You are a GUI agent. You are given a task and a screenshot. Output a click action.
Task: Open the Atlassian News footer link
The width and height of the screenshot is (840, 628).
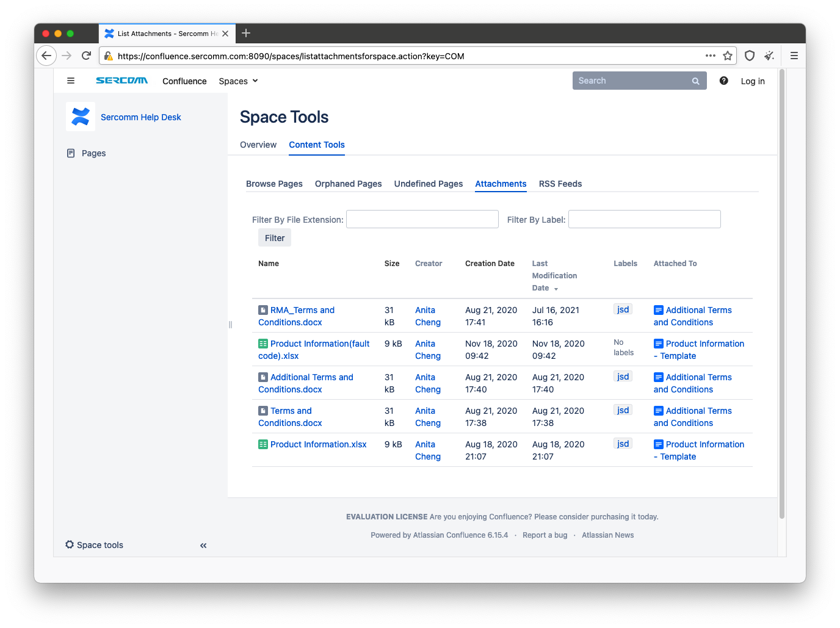point(607,535)
